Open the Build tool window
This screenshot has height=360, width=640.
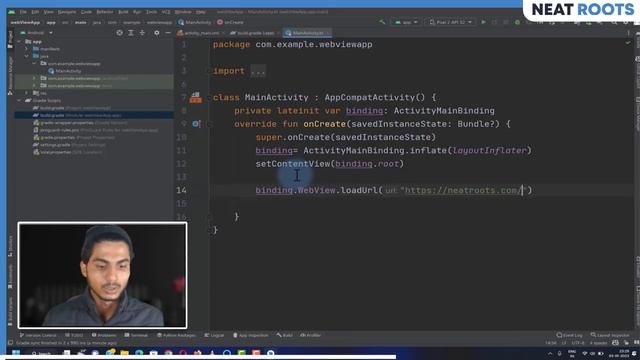[x=284, y=335]
